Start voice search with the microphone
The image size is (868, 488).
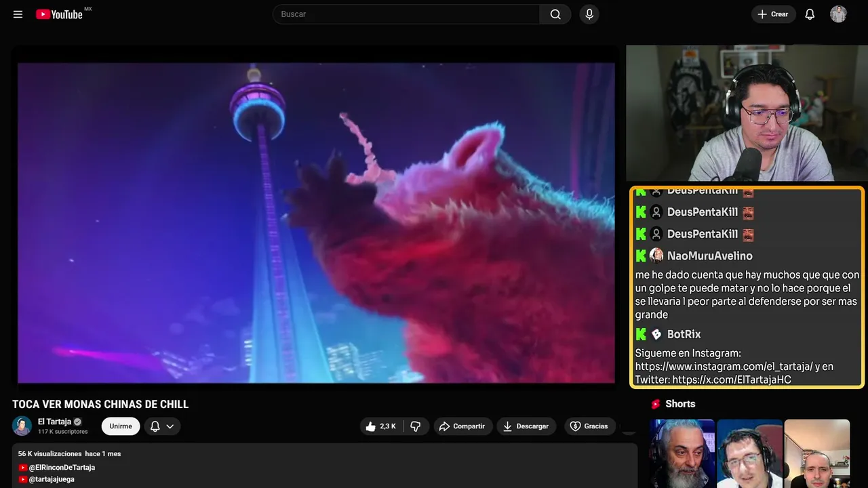pos(589,14)
